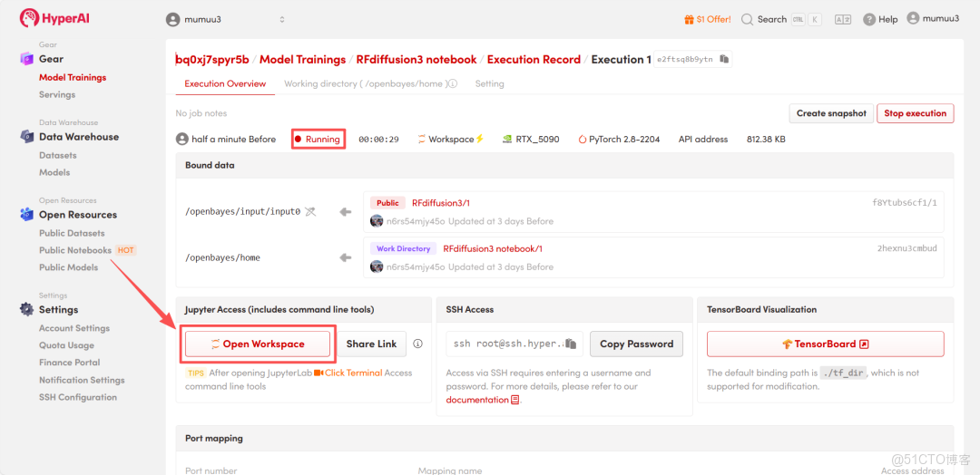Open Notification Settings
The width and height of the screenshot is (980, 475).
point(82,380)
